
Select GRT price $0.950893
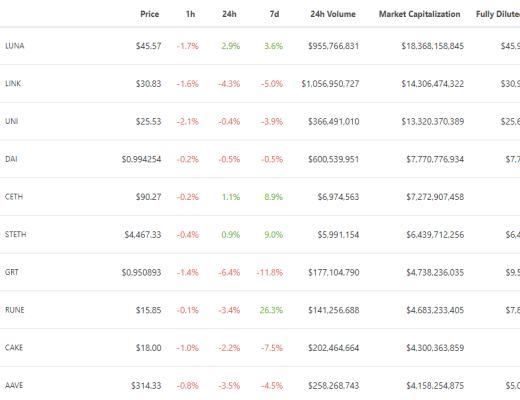pos(141,272)
